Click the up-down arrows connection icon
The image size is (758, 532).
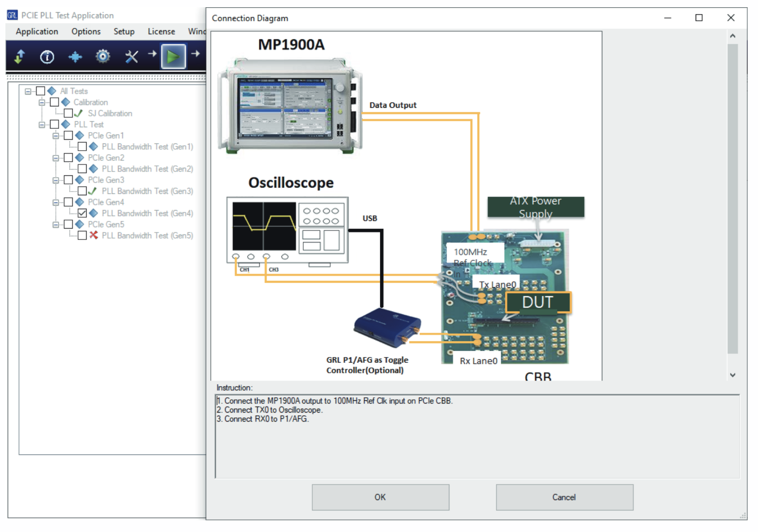pyautogui.click(x=19, y=57)
